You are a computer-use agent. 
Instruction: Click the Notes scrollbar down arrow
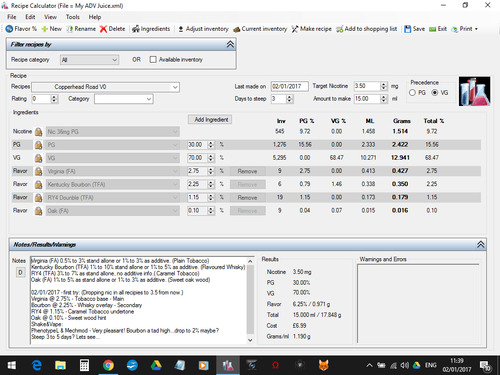click(x=250, y=340)
